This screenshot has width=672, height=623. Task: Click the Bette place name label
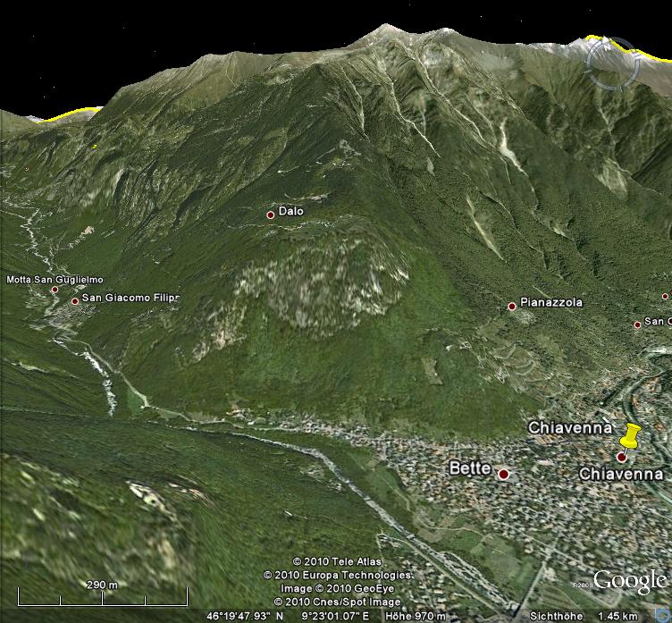point(470,467)
